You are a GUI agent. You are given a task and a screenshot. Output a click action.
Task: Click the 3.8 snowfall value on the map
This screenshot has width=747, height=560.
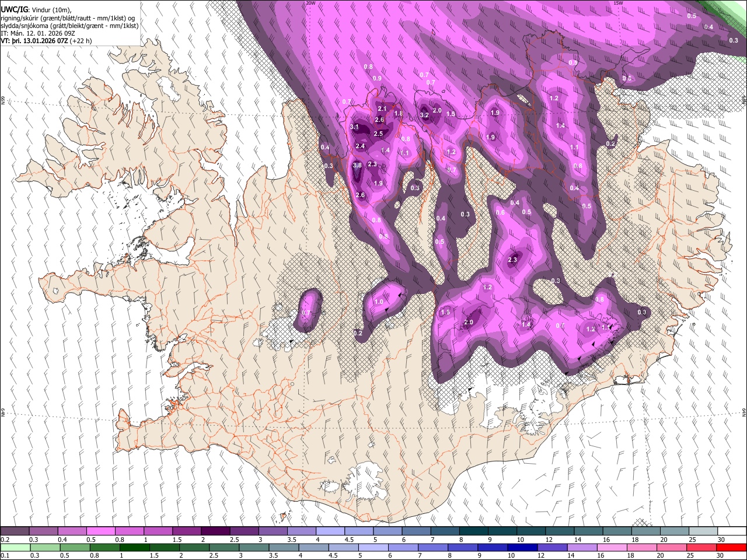click(357, 166)
